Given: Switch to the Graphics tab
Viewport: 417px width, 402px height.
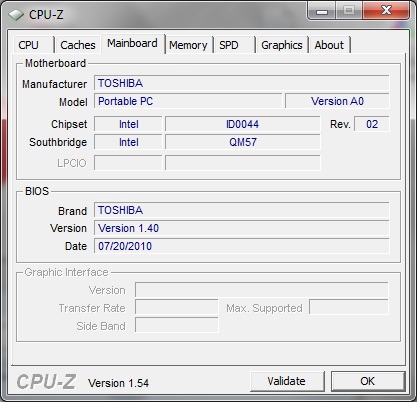Looking at the screenshot, I should click(282, 45).
